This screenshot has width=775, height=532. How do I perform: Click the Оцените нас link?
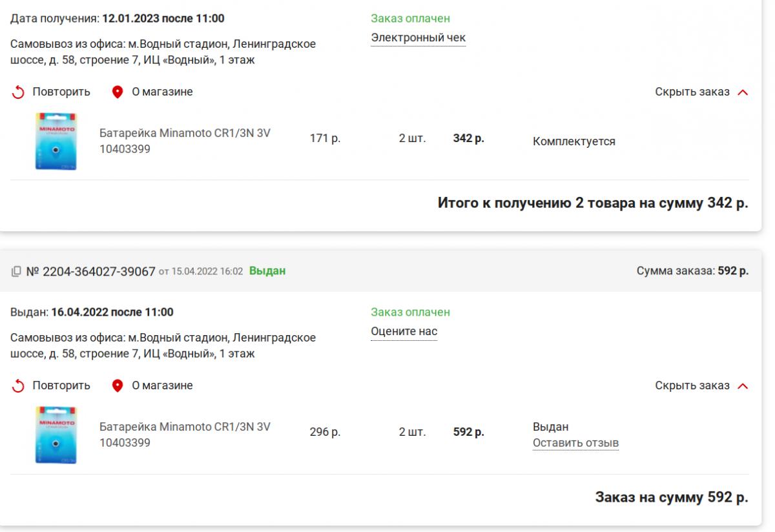404,331
